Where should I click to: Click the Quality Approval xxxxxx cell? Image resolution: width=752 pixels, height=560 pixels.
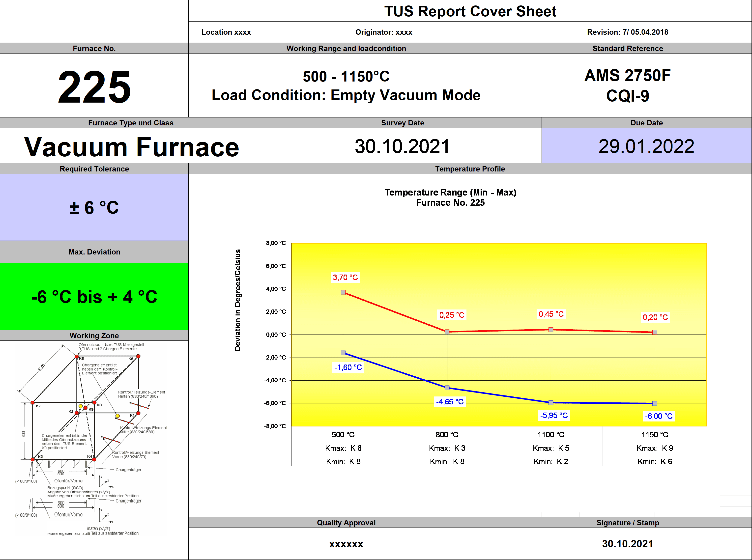346,544
